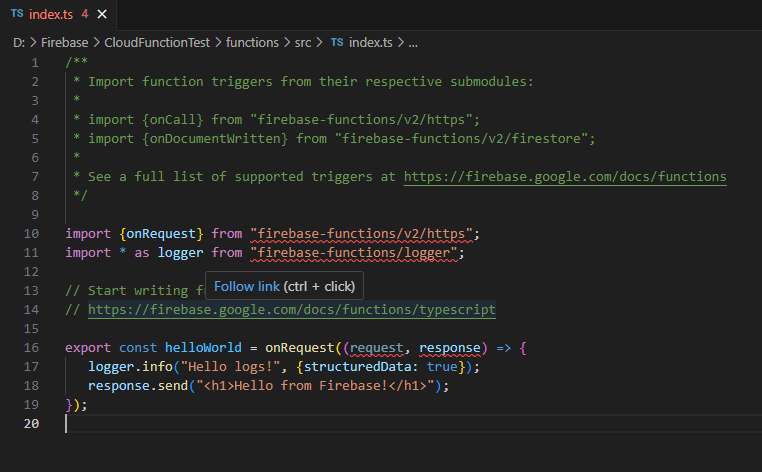Open the breadcrumb ellipsis symbol list
762x472 pixels.
coord(413,44)
